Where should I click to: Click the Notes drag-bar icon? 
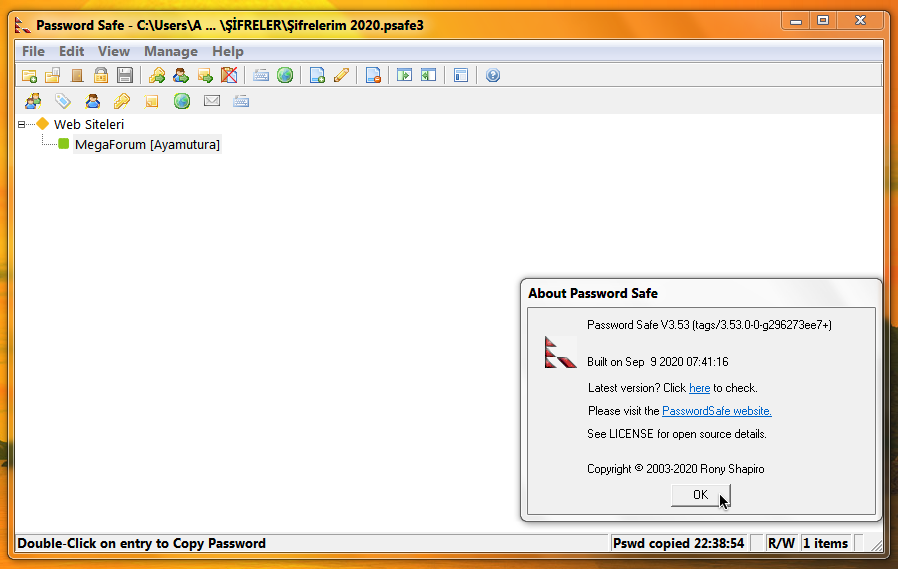click(152, 101)
